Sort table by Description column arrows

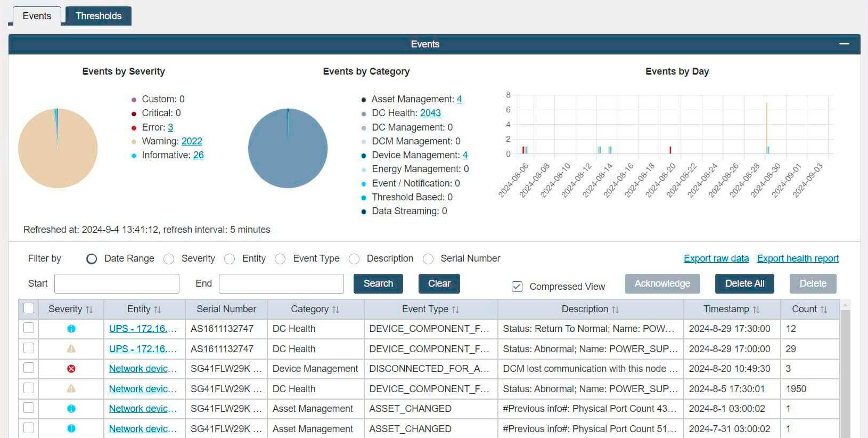(x=615, y=310)
